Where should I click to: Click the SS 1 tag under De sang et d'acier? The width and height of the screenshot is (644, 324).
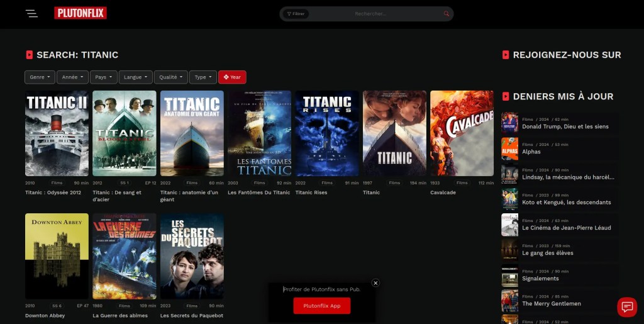pos(124,183)
